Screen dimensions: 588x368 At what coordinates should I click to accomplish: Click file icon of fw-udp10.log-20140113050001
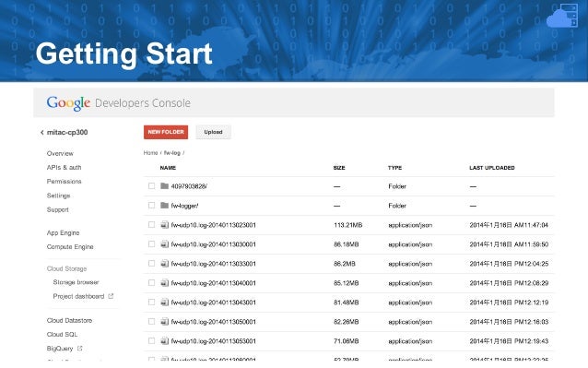(x=164, y=322)
